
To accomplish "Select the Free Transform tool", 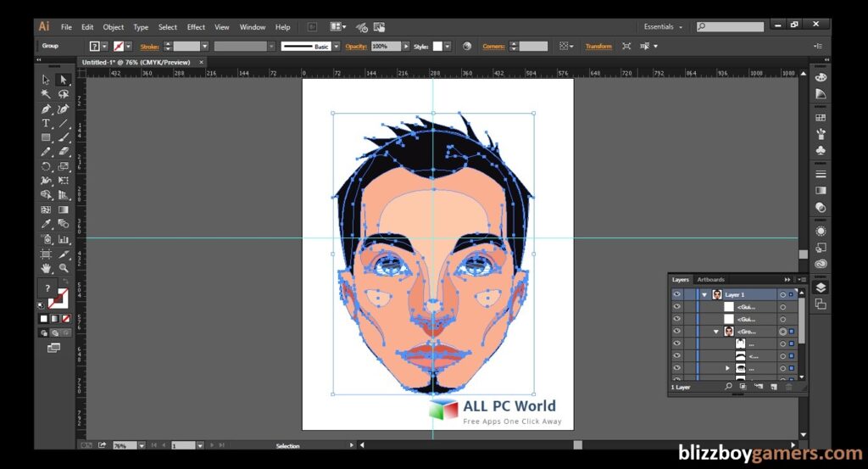I will click(x=63, y=181).
